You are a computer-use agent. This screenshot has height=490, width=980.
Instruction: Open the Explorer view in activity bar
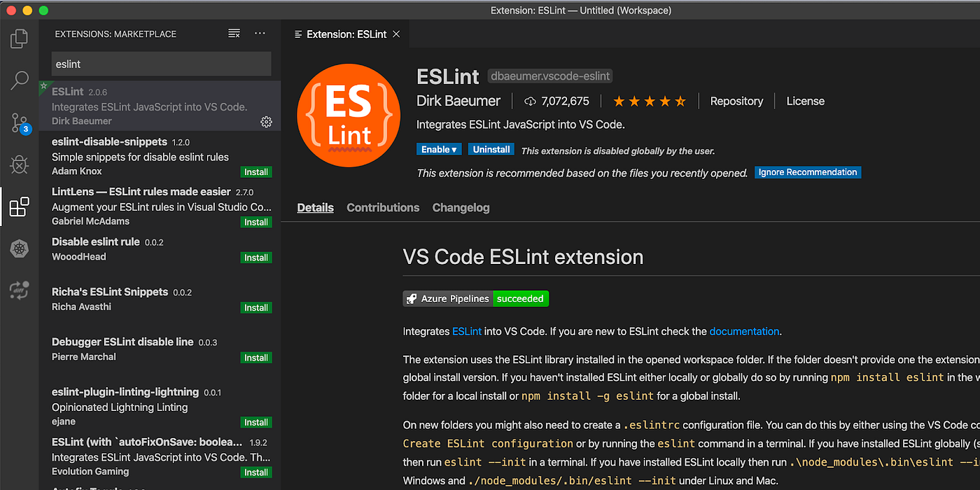20,38
